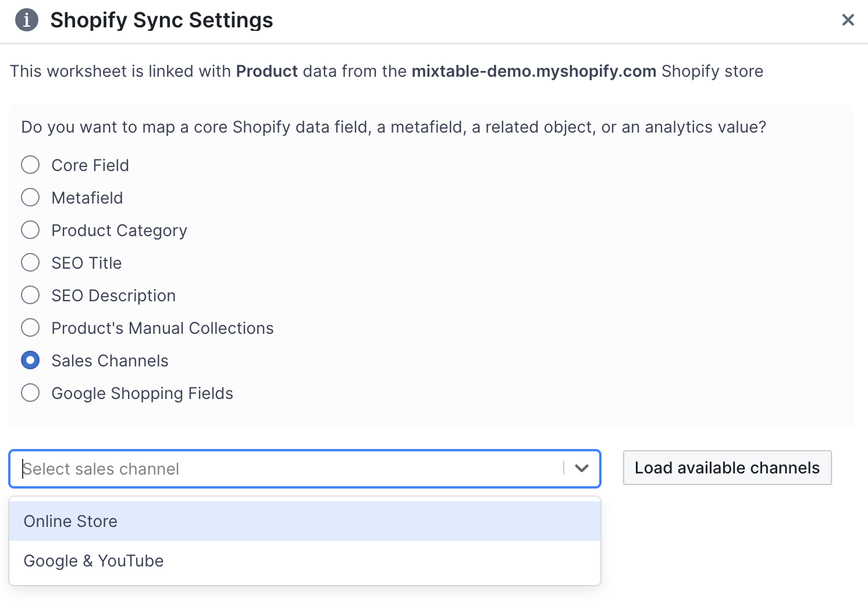Select SEO Description mapping

(30, 295)
